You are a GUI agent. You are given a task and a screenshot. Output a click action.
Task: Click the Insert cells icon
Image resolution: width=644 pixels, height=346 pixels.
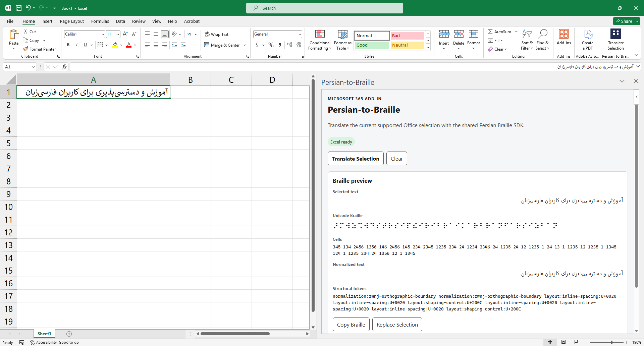pos(444,34)
